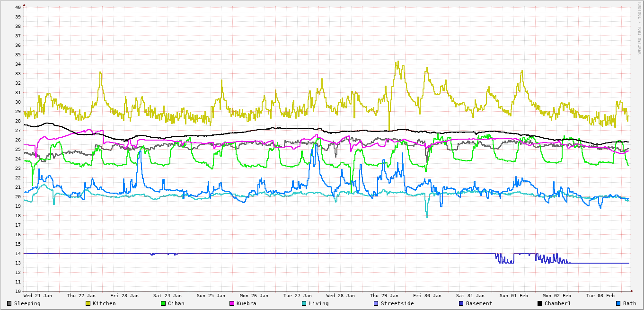Click the blue Bath legend swatch
644x310 pixels.
coord(618,303)
